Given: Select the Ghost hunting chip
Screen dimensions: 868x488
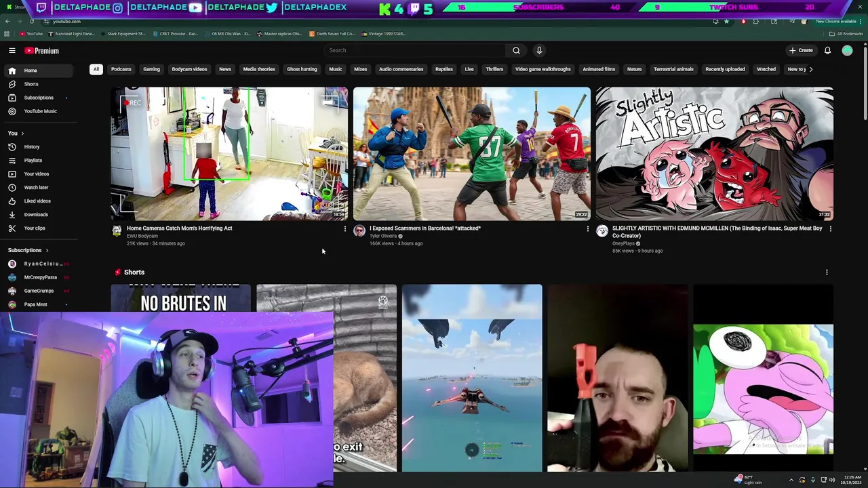Looking at the screenshot, I should (302, 69).
